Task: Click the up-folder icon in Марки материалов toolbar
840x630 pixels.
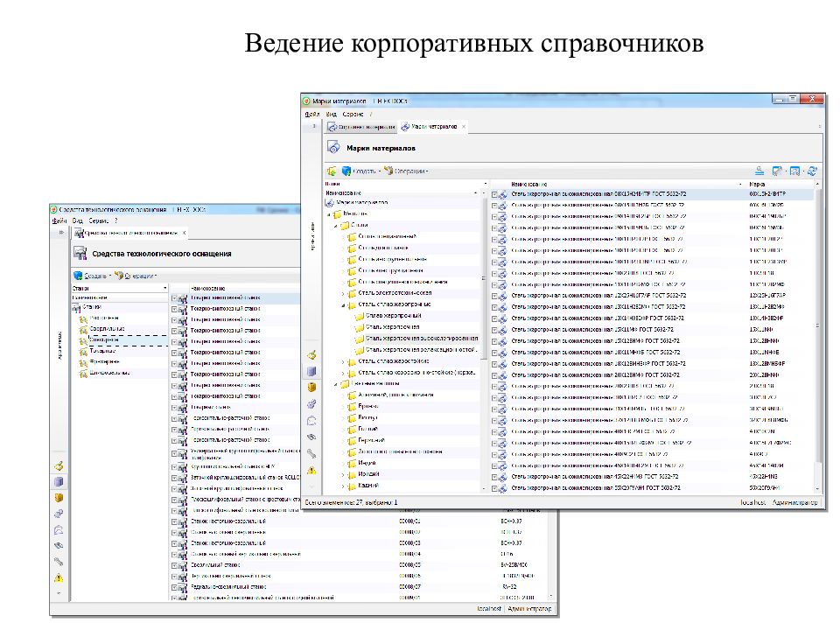Action: 332,171
